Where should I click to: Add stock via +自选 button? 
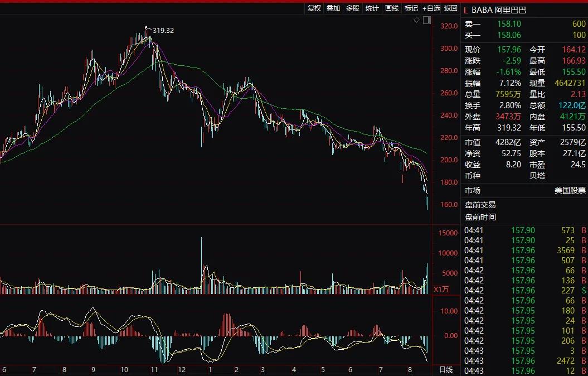tap(431, 8)
